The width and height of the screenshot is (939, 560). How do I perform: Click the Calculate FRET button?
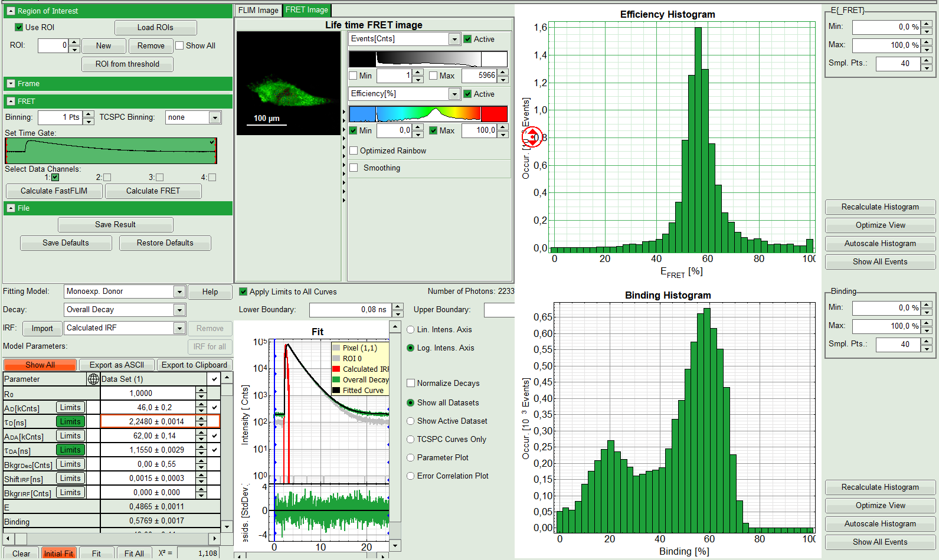pyautogui.click(x=153, y=191)
